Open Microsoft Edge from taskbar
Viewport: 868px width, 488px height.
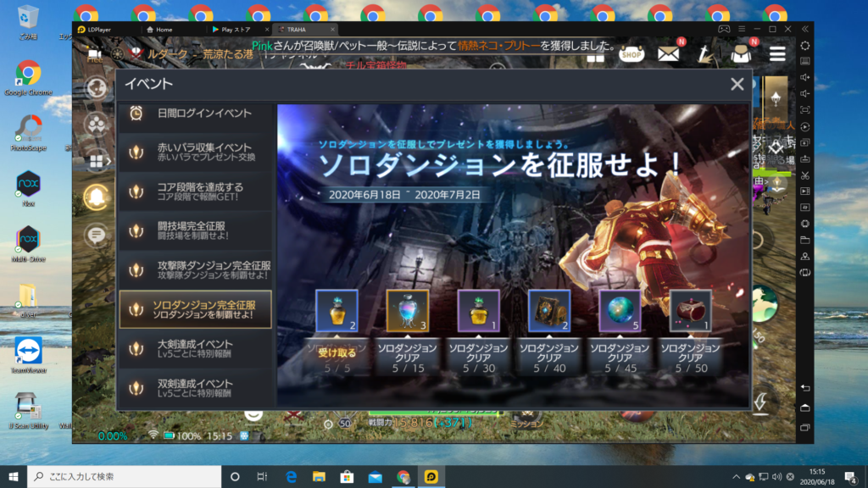(x=291, y=476)
